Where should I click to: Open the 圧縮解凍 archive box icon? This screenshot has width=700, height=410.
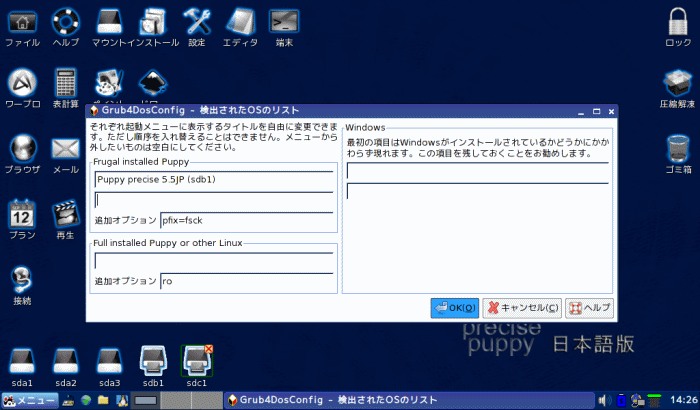click(x=678, y=83)
